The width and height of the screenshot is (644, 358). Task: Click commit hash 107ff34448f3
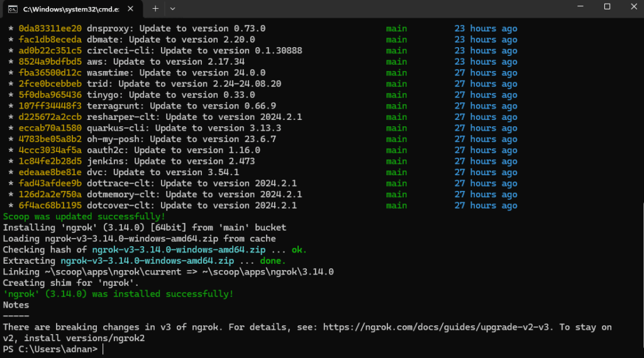tap(50, 106)
